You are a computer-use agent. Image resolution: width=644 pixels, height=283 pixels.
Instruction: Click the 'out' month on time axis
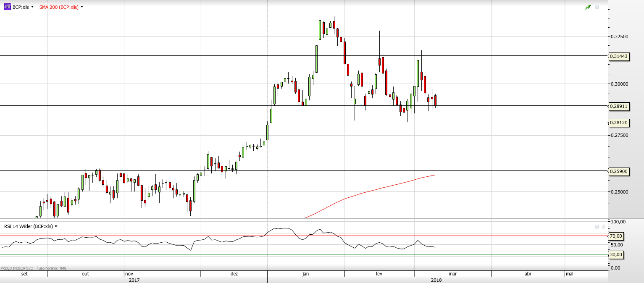[85, 274]
